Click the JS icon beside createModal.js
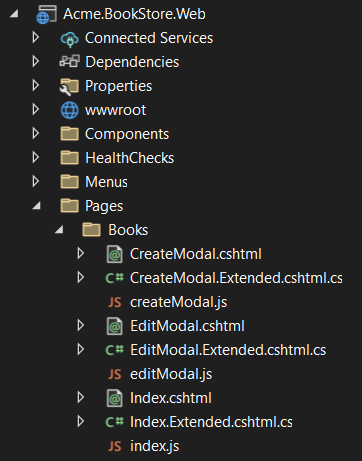The width and height of the screenshot is (362, 461). 115,302
